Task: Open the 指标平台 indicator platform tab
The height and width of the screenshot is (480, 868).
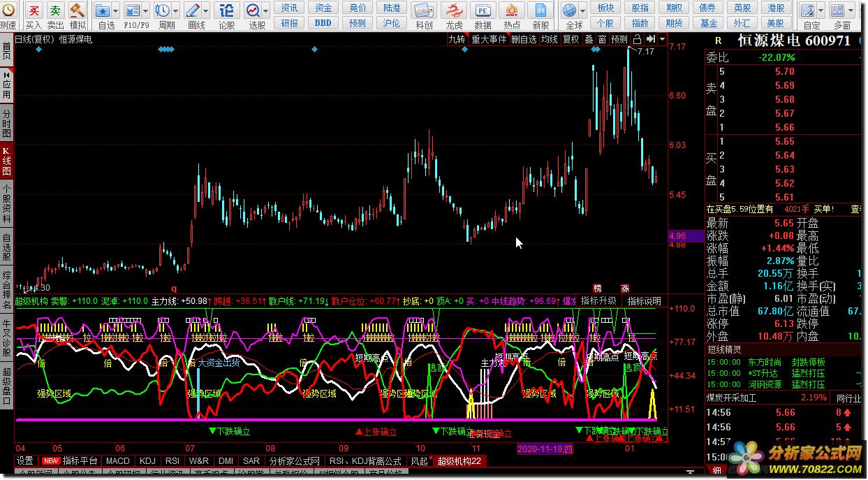Action: [x=71, y=461]
